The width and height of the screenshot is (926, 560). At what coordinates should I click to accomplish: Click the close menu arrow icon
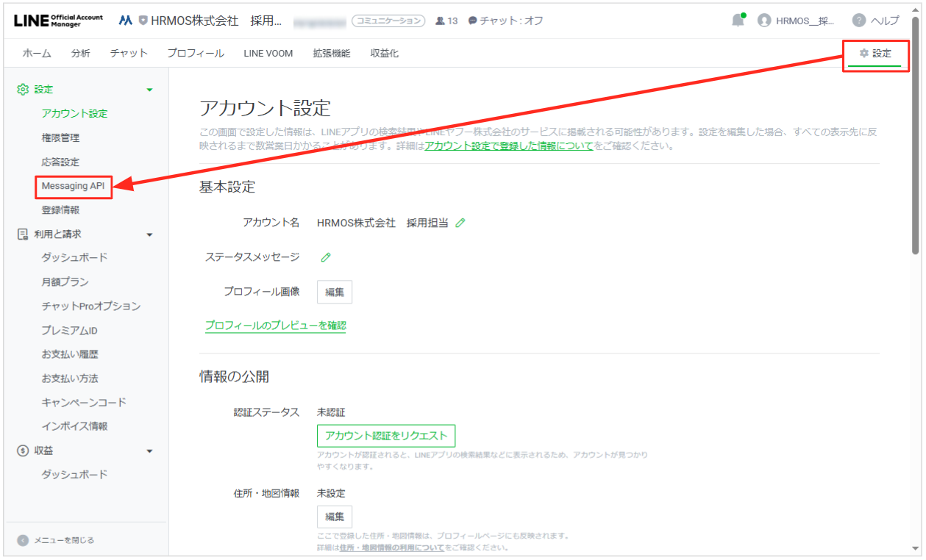pos(23,540)
